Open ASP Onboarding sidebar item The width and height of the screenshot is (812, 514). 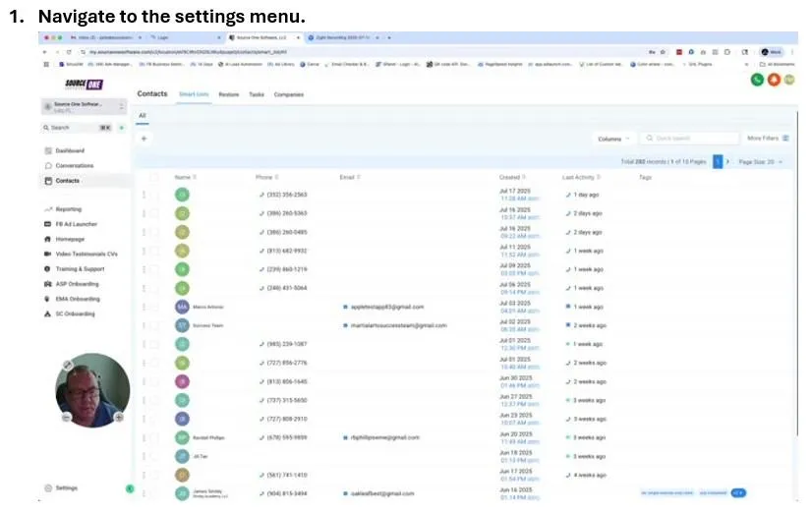[72, 284]
